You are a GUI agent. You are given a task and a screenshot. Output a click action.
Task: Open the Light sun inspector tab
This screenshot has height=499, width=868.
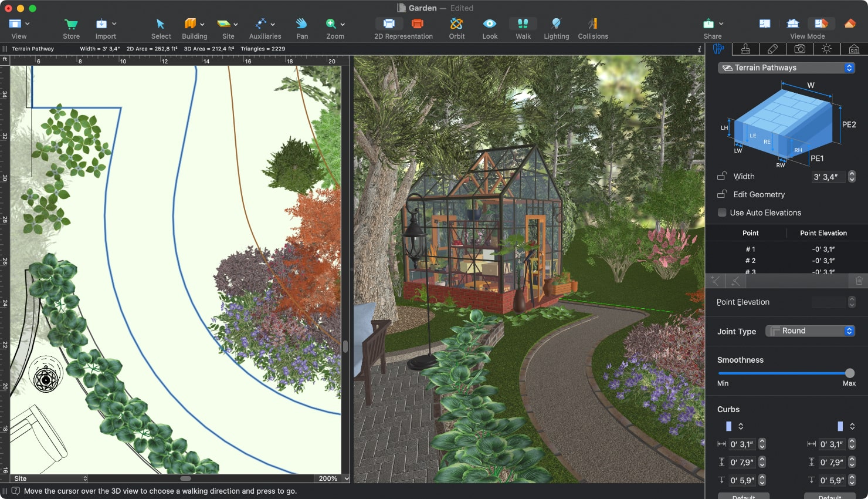point(826,49)
